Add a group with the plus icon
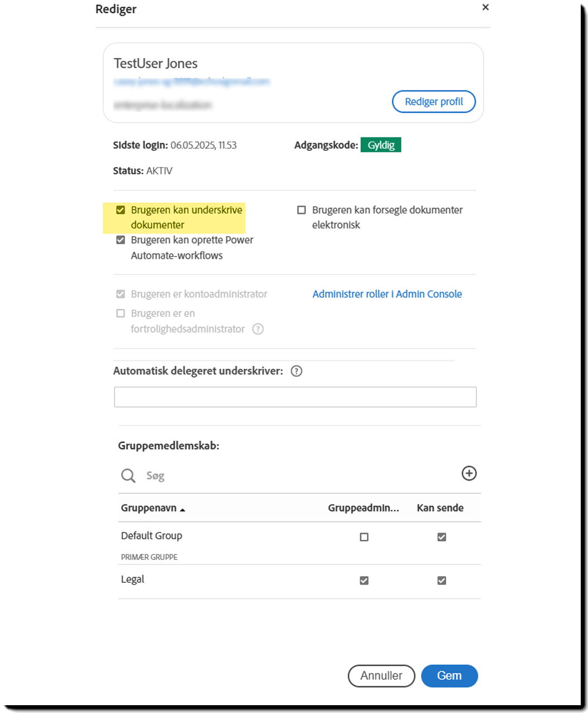This screenshot has height=713, width=588. pyautogui.click(x=469, y=473)
